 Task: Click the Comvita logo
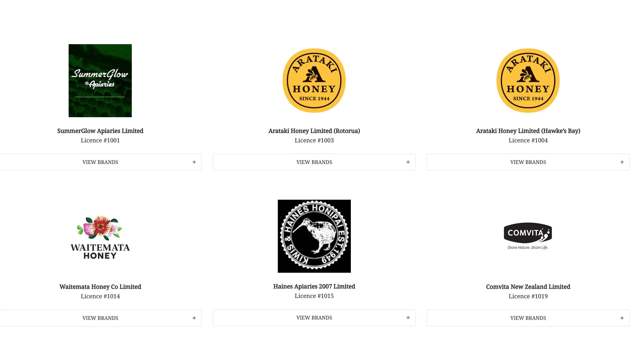528,236
